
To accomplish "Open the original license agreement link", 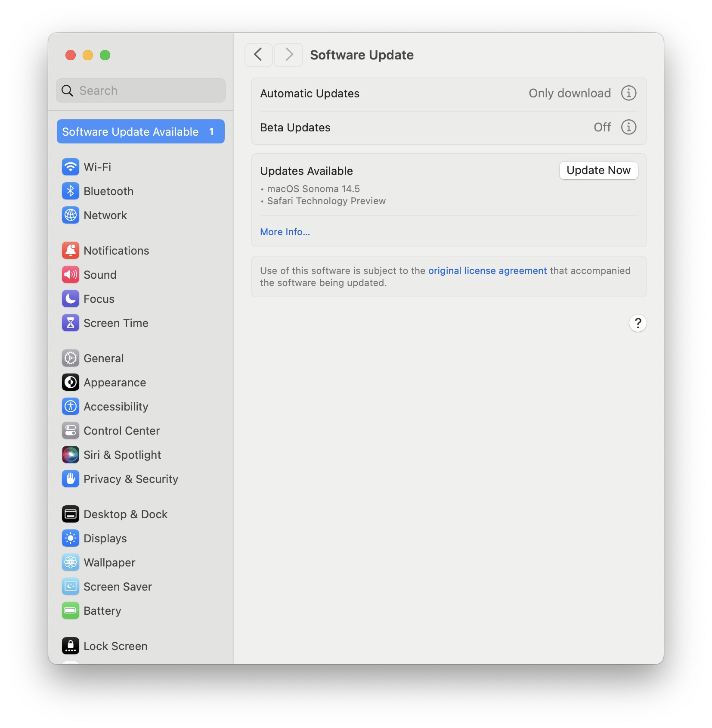I will tap(487, 271).
